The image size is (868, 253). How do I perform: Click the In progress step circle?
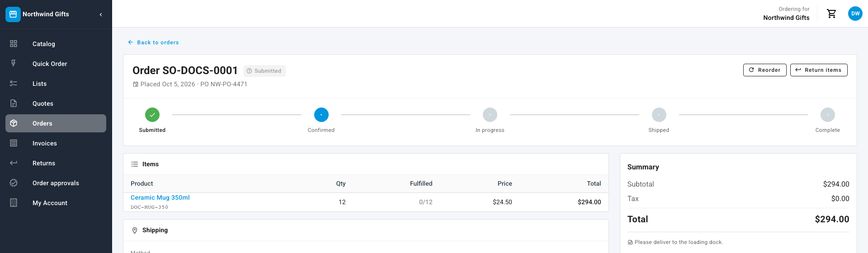490,115
